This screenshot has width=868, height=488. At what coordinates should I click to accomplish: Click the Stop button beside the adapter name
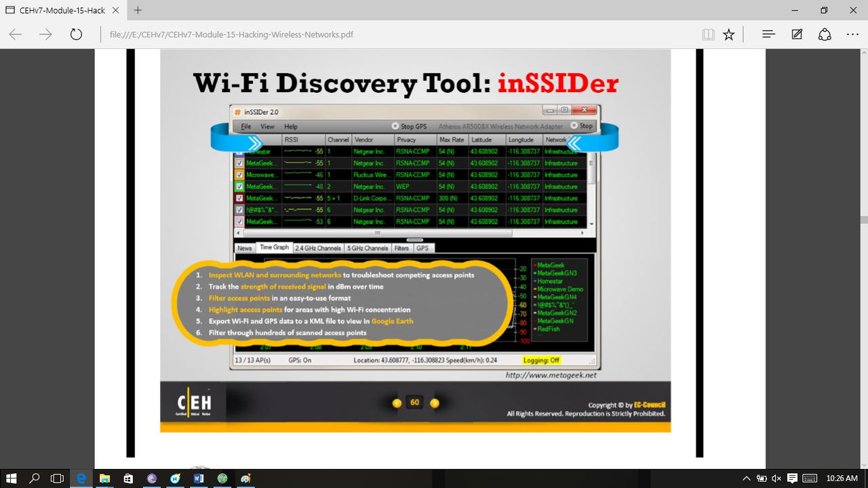tap(582, 126)
